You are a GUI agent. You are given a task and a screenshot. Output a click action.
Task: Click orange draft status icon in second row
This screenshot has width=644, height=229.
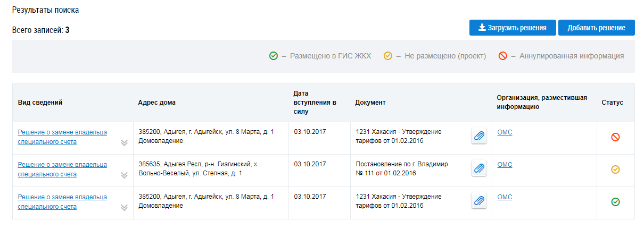615,169
